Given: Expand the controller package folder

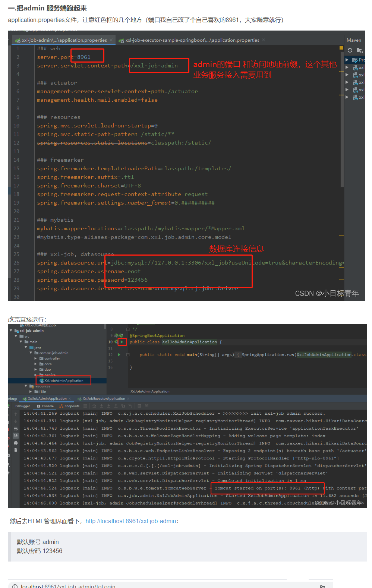Looking at the screenshot, I should 36,358.
